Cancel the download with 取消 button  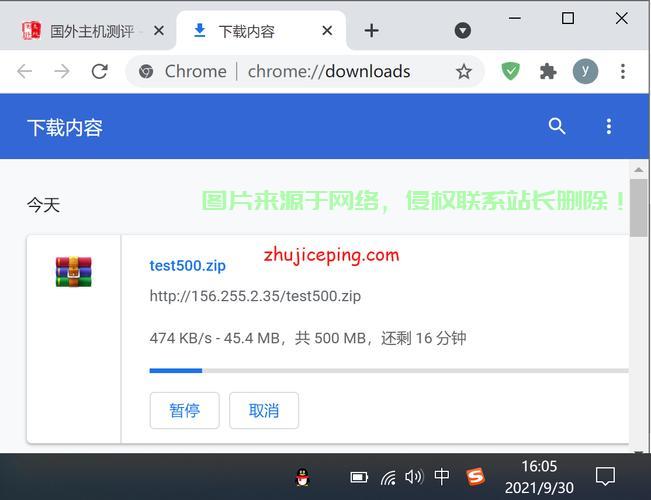pos(264,410)
